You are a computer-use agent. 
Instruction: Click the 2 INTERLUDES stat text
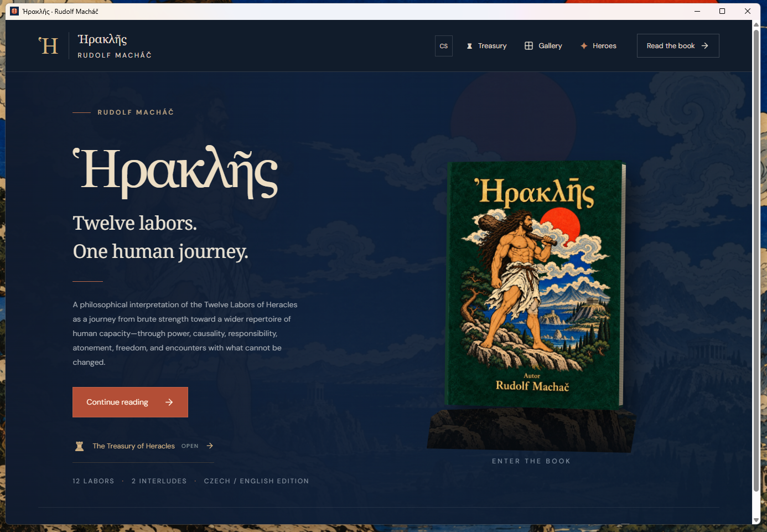click(159, 481)
